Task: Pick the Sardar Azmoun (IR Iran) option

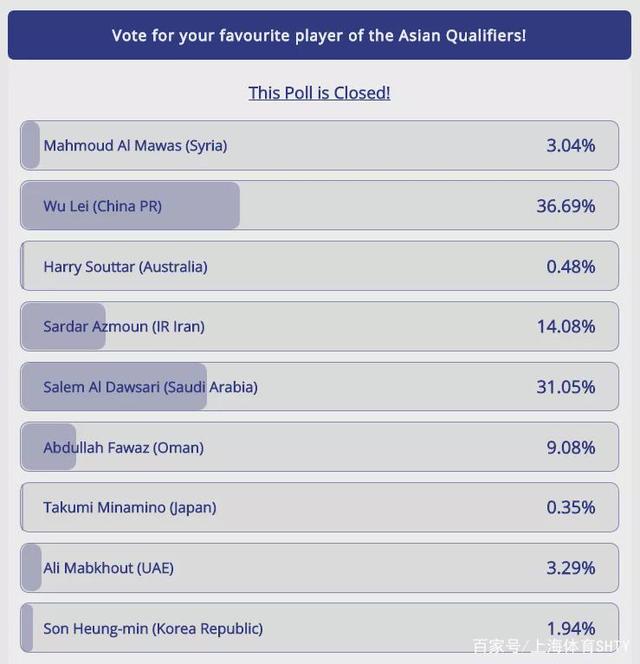Action: 123,327
